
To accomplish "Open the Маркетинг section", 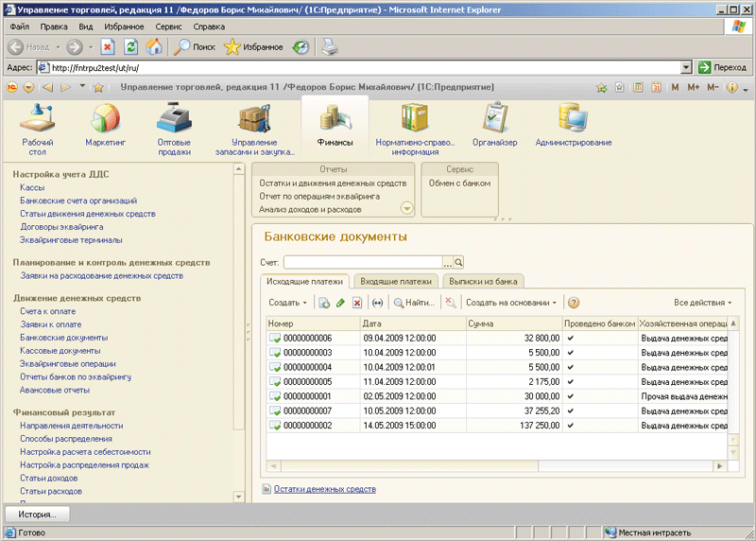I will click(105, 125).
